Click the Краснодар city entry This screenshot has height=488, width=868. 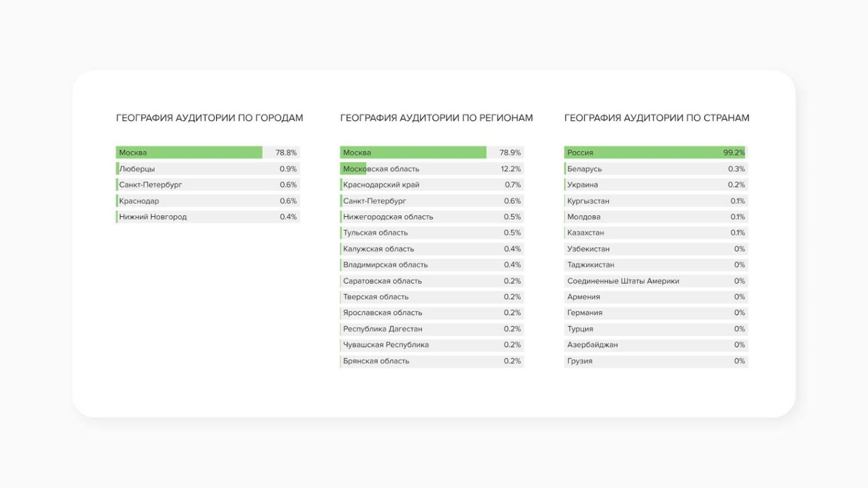point(207,201)
